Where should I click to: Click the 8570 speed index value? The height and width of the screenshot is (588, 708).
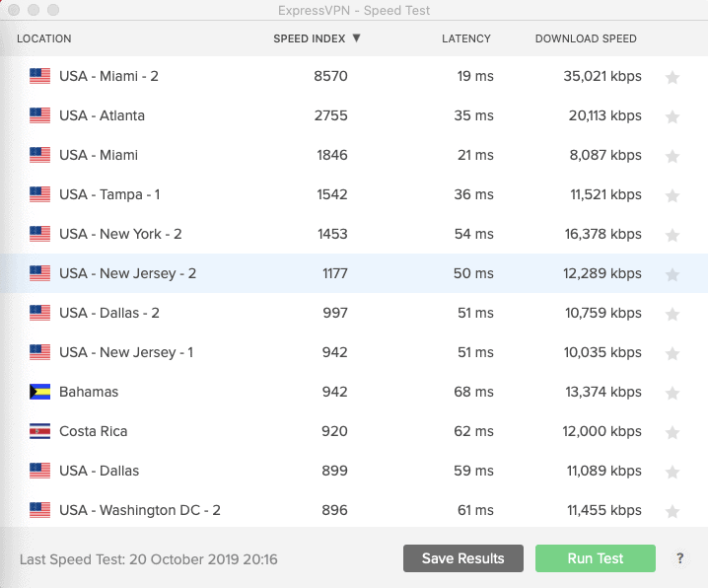coord(330,76)
